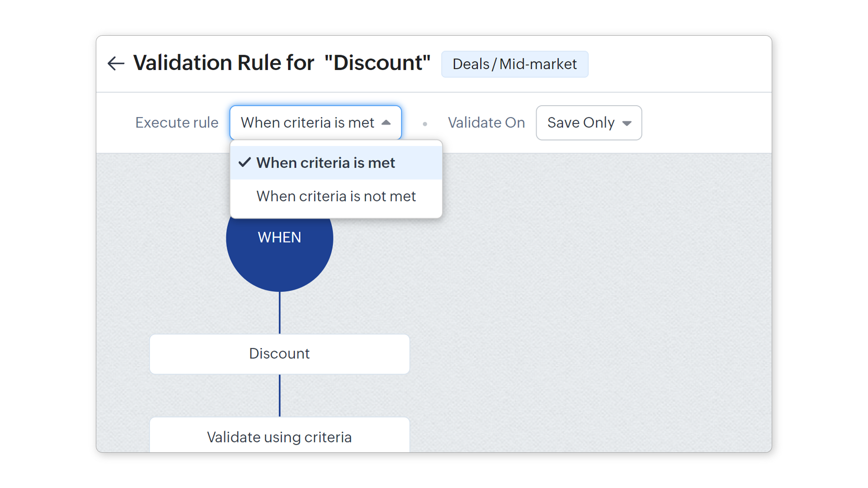Image resolution: width=868 pixels, height=488 pixels.
Task: Click the back arrow beside the title
Action: (x=116, y=63)
